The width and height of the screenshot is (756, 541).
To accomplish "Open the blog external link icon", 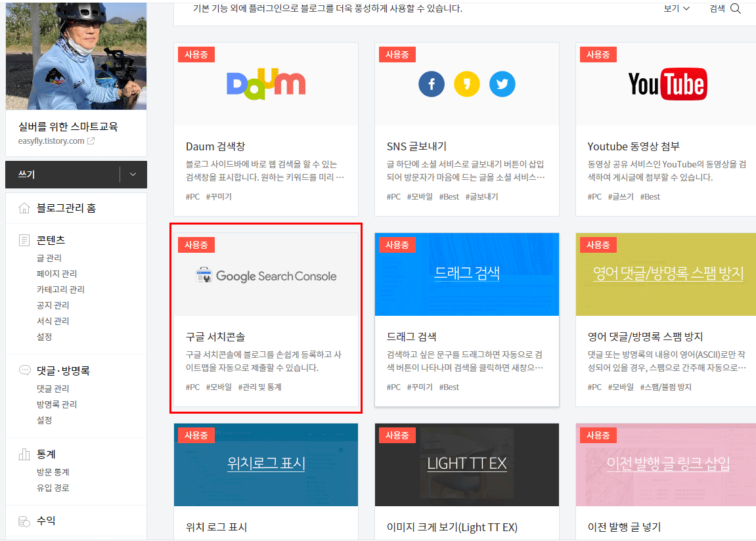I will (x=91, y=141).
